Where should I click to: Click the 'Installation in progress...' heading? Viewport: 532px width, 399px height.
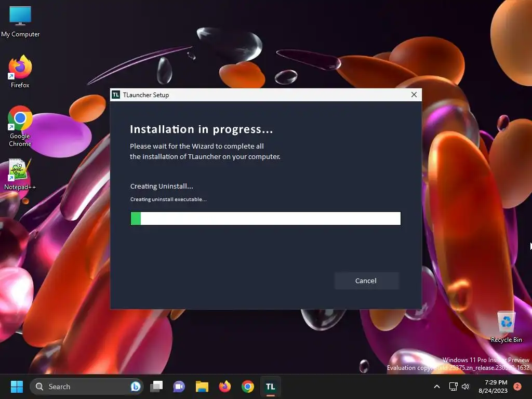point(201,129)
